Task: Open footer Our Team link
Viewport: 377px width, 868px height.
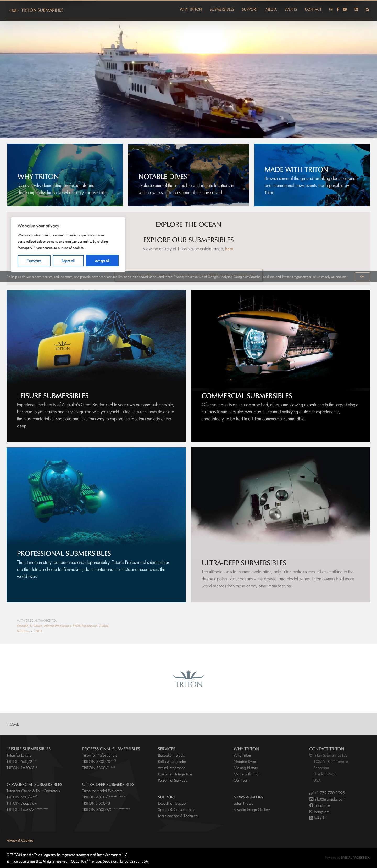Action: (241, 780)
